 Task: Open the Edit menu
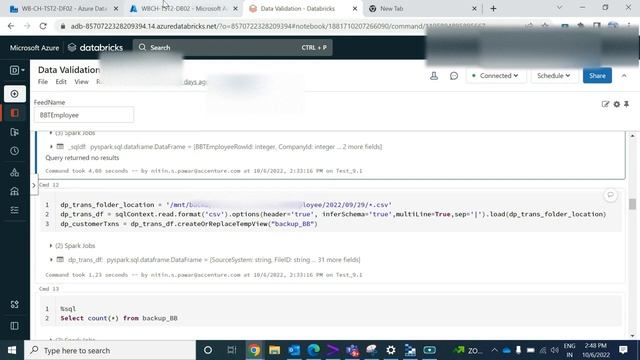[x=61, y=82]
